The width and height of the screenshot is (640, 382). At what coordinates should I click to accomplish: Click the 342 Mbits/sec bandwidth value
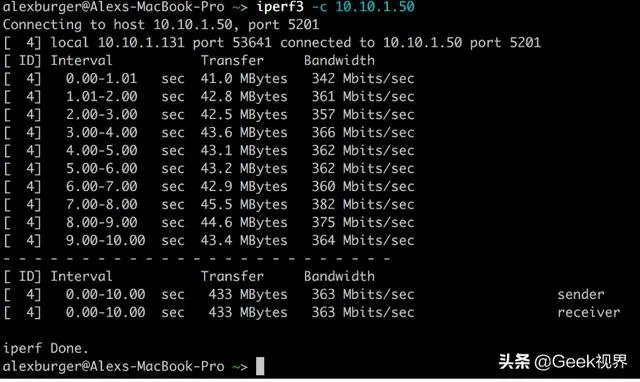[x=363, y=78]
